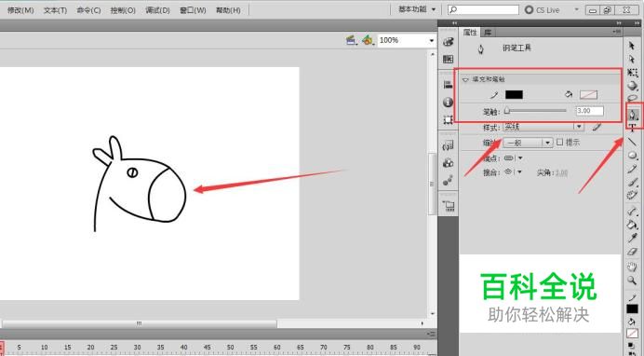Open the 样式 stroke style dropdown
The image size is (644, 356).
[543, 127]
